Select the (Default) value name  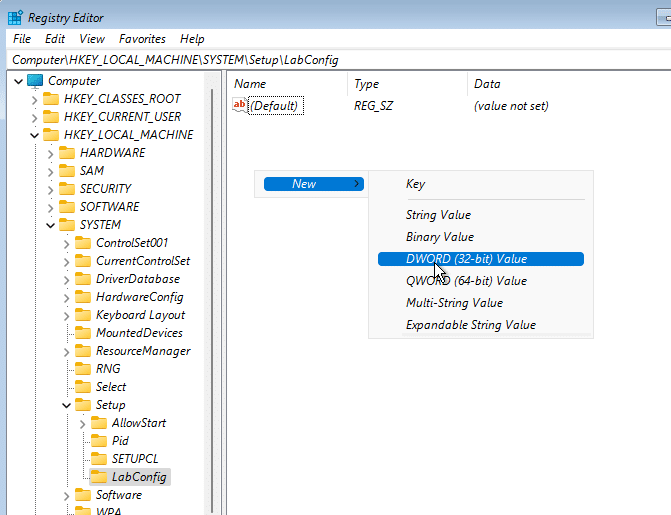tap(276, 106)
